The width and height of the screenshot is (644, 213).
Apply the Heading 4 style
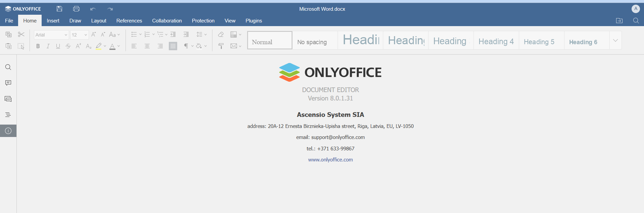pos(496,40)
